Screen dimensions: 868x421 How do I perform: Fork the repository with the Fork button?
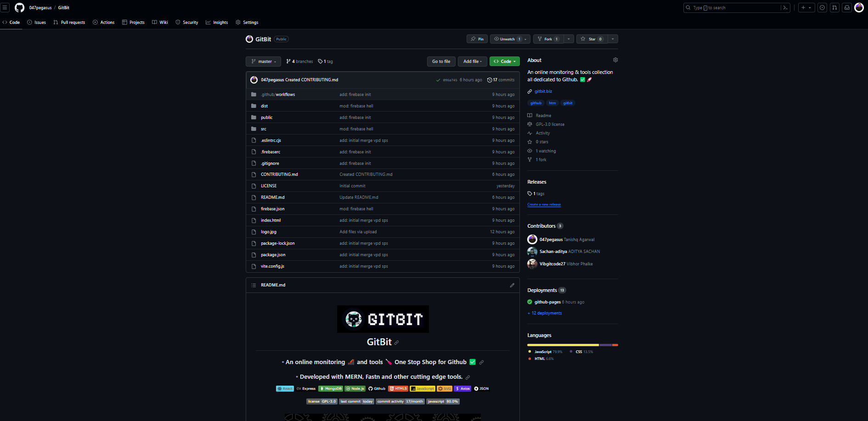point(548,39)
